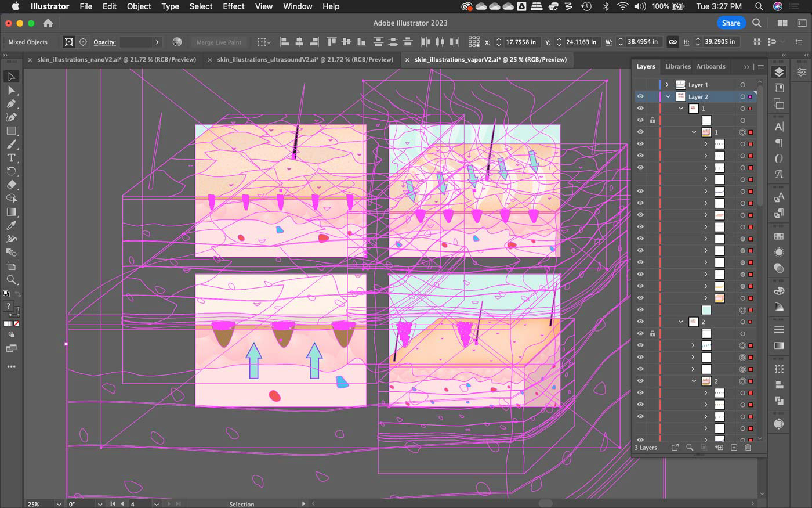This screenshot has height=508, width=812.
Task: Select the Artboard tool
Action: (x=11, y=266)
